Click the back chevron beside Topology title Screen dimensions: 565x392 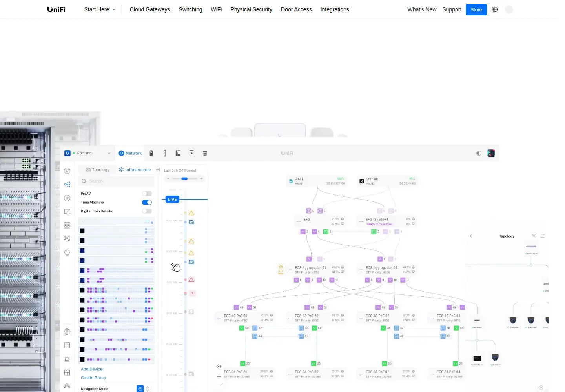tap(471, 236)
